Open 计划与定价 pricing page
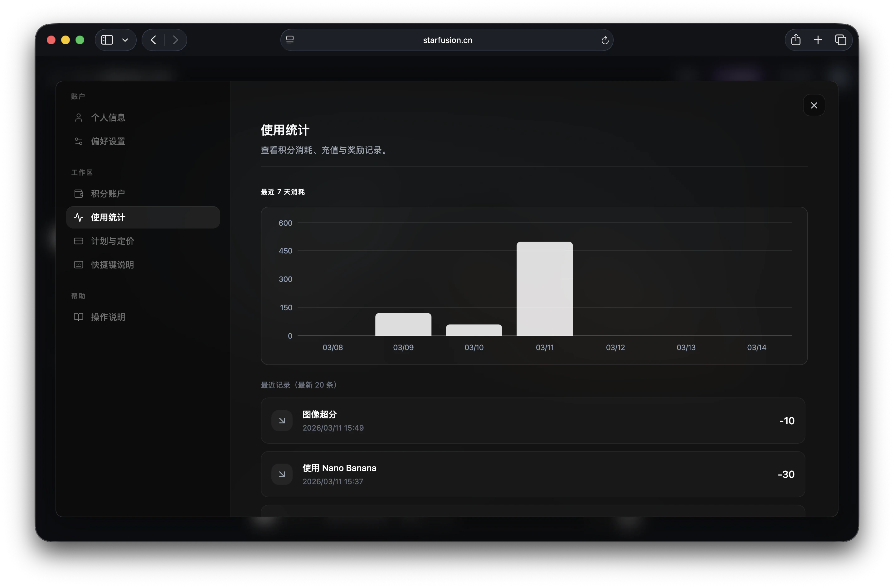Screen dimensions: 894x588 pos(112,241)
